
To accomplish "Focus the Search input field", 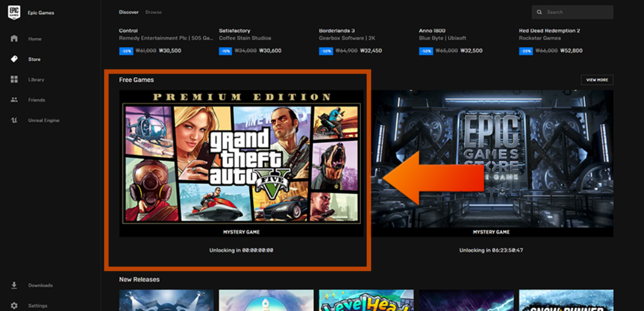I will [x=572, y=12].
